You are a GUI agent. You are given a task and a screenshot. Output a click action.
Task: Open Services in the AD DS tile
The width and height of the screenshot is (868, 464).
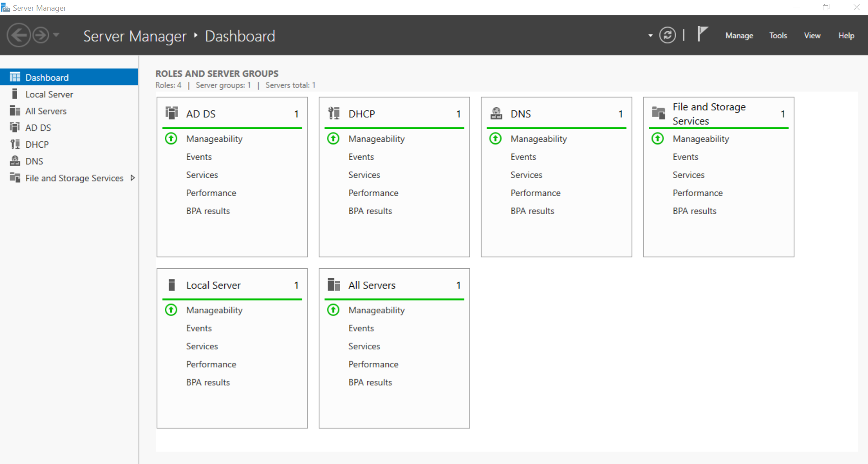pyautogui.click(x=202, y=175)
